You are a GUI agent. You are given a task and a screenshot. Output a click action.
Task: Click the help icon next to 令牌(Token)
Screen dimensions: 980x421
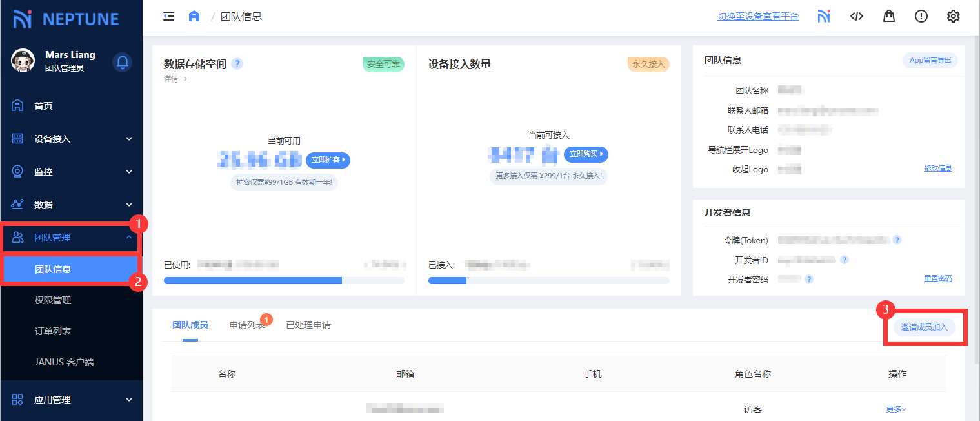(x=897, y=240)
